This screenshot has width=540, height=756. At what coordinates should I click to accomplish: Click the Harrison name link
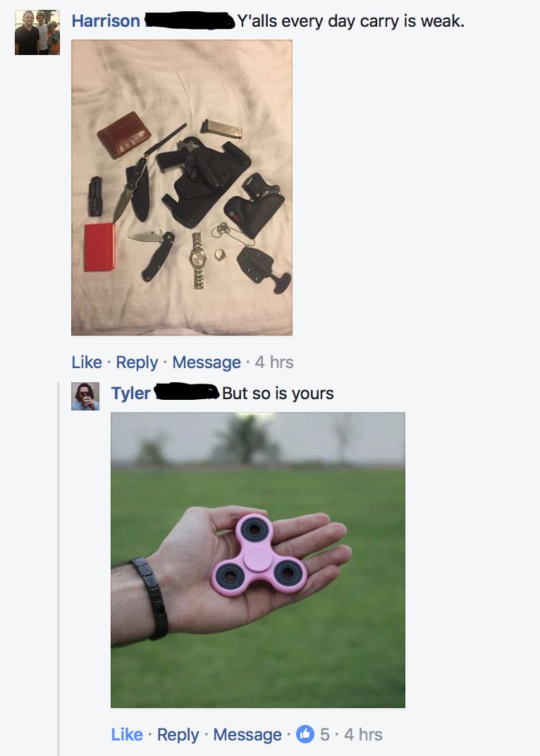106,21
